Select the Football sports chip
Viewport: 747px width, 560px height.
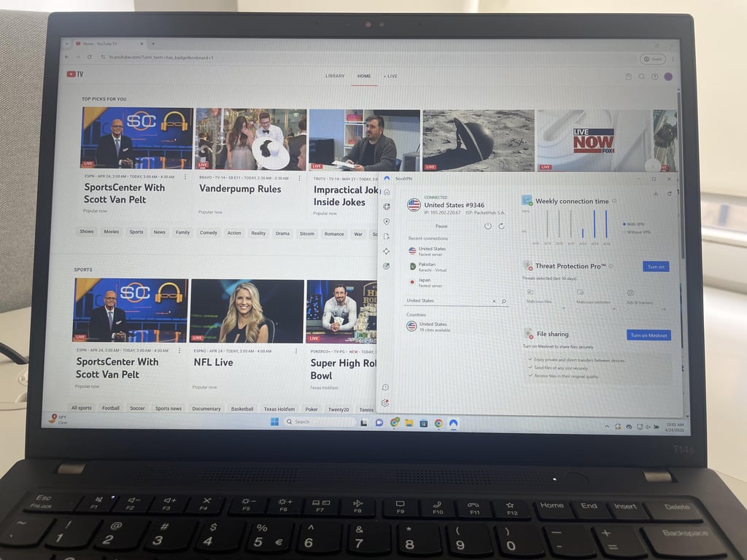coord(111,408)
